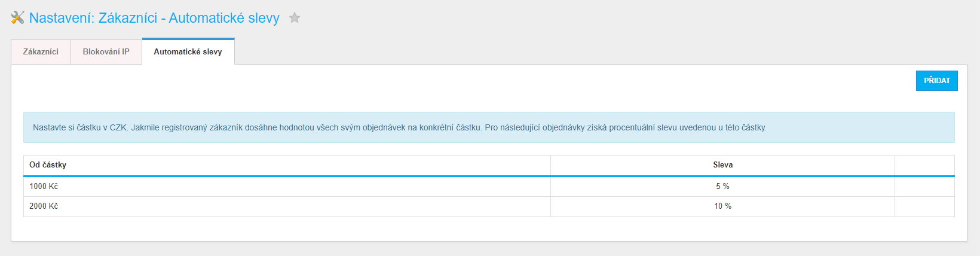Click the empty actions cell in the 1000 Kč row
Viewport: 980px width, 256px height.
tap(924, 187)
